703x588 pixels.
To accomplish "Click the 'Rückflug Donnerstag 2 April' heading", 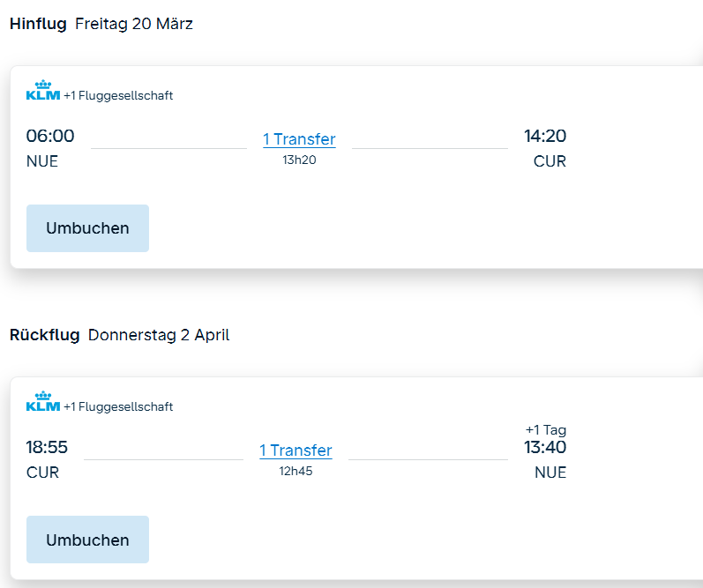I will pyautogui.click(x=120, y=335).
